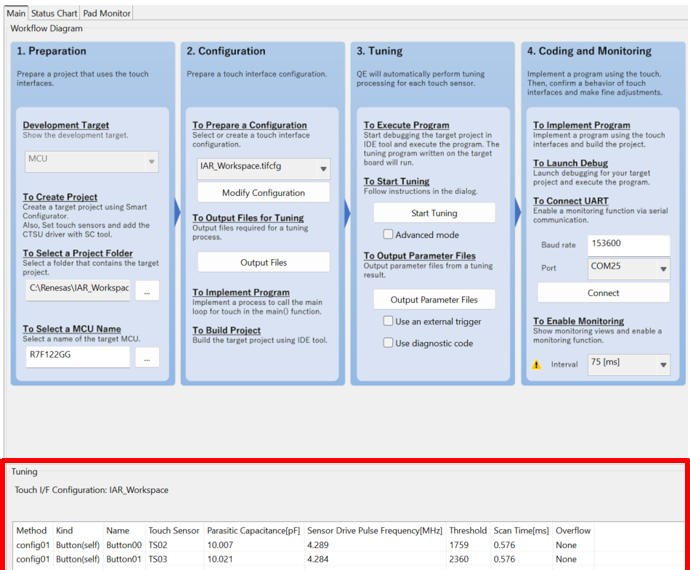Open the Pad Monitor tab
Image resolution: width=690 pixels, height=570 pixels.
click(x=107, y=14)
